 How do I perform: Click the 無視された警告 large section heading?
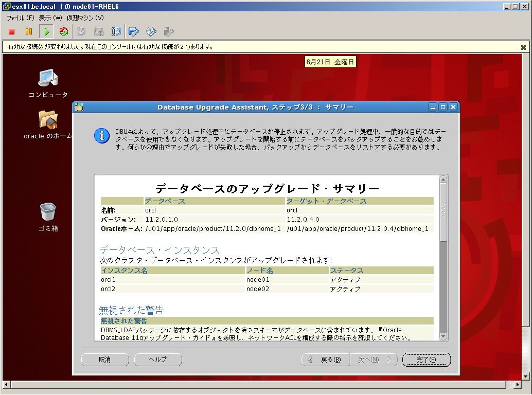click(131, 310)
